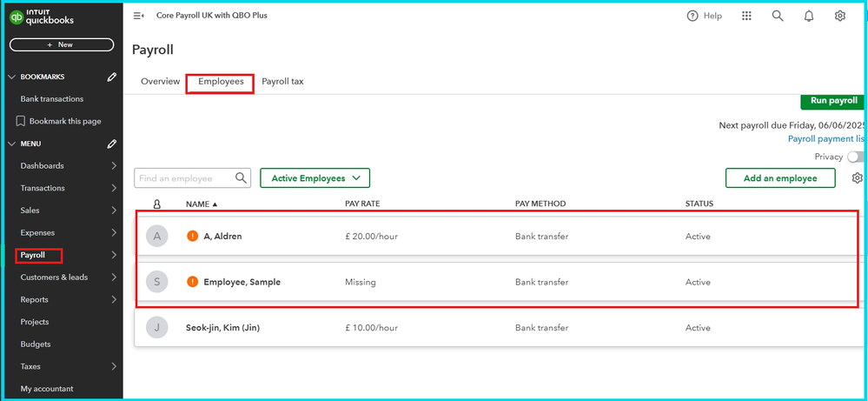Viewport: 868px width, 401px height.
Task: Expand the Dashboards submenu arrow
Action: coord(114,165)
